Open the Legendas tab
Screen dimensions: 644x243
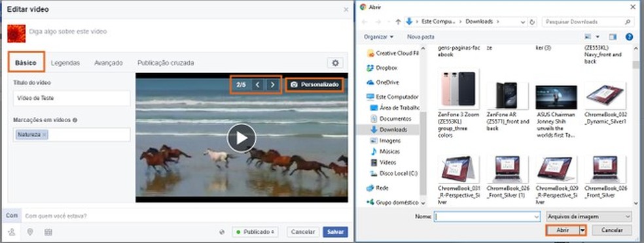[65, 63]
